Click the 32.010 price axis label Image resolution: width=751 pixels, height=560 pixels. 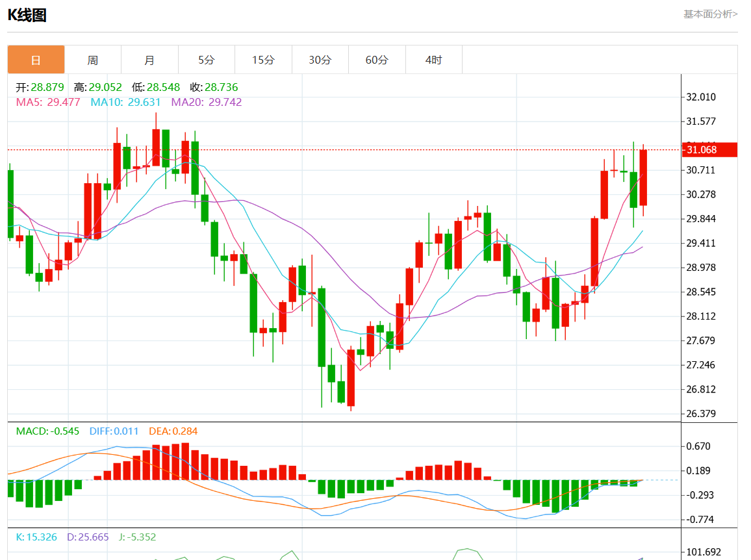(701, 97)
